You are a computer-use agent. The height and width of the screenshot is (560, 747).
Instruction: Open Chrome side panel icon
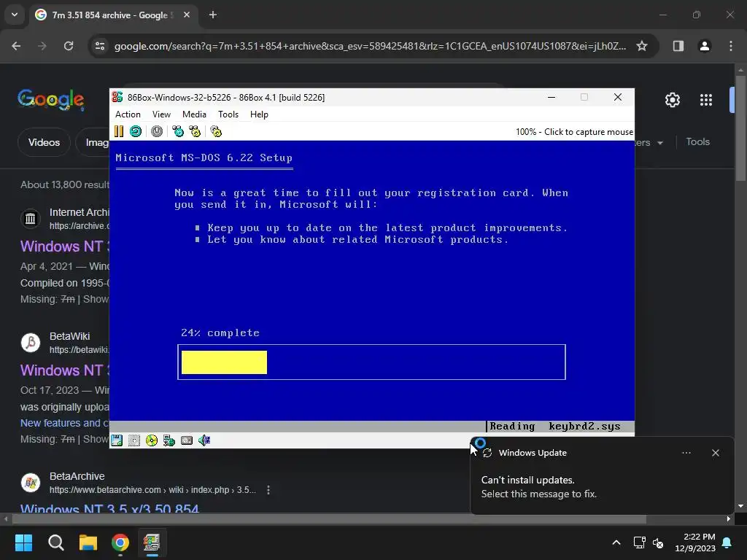click(678, 46)
